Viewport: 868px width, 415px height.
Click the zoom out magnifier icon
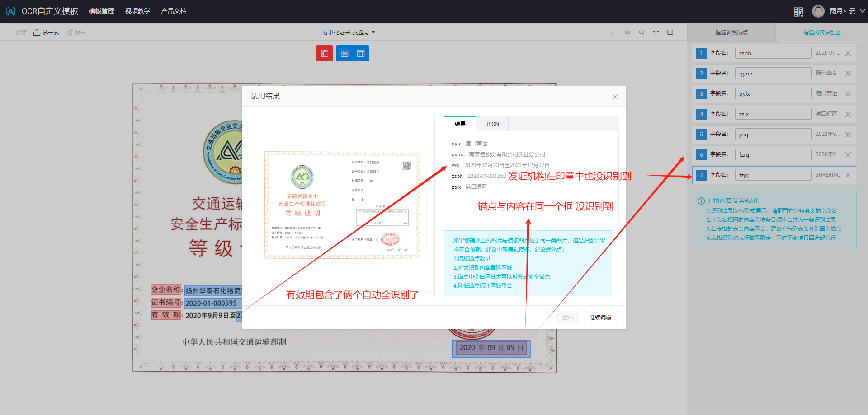(642, 33)
